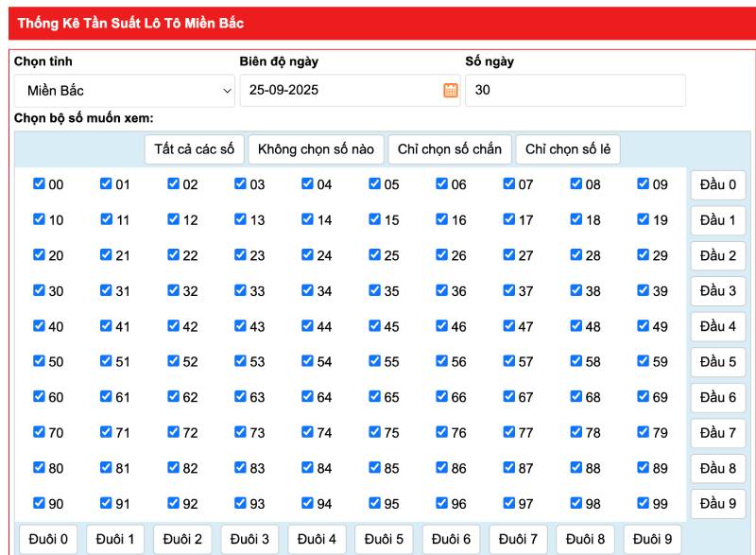Toggle the checkbox for number 68
The width and height of the screenshot is (756, 555).
576,397
